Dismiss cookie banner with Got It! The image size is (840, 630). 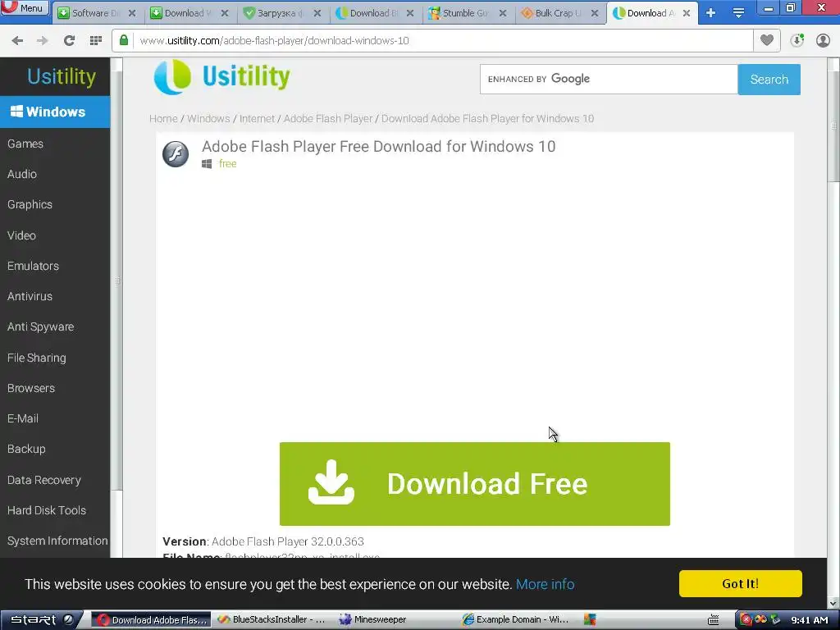[741, 583]
